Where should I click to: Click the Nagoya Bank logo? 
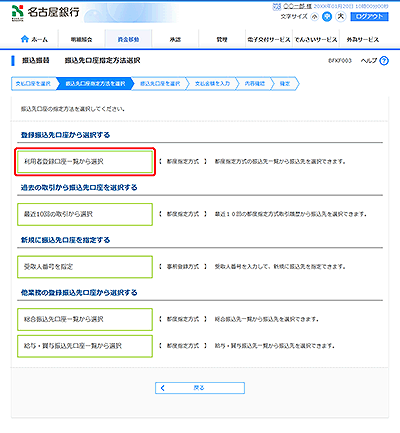[45, 13]
